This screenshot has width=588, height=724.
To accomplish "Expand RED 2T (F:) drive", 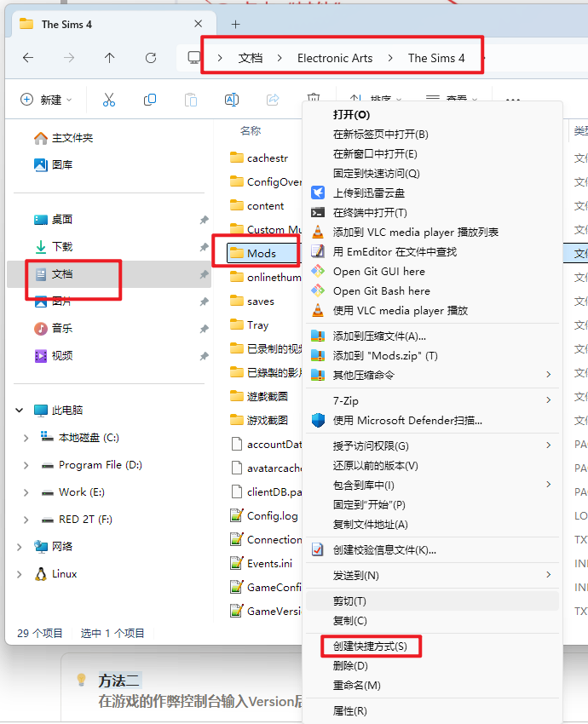I will coord(26,520).
